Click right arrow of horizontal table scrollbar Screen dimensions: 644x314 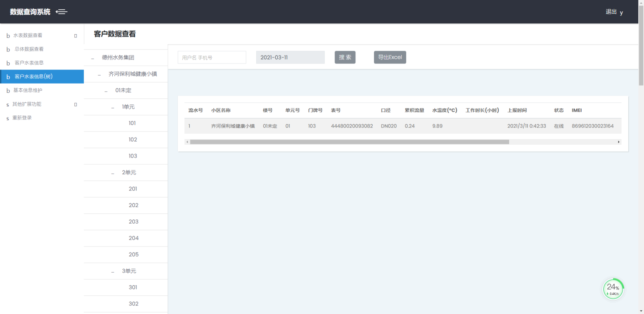click(x=619, y=142)
